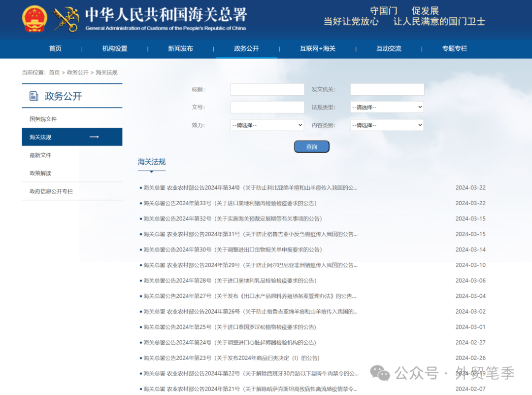Open announcement 2024年第23号 on commodity classification
Viewport: 532px width, 395px height.
point(232,358)
